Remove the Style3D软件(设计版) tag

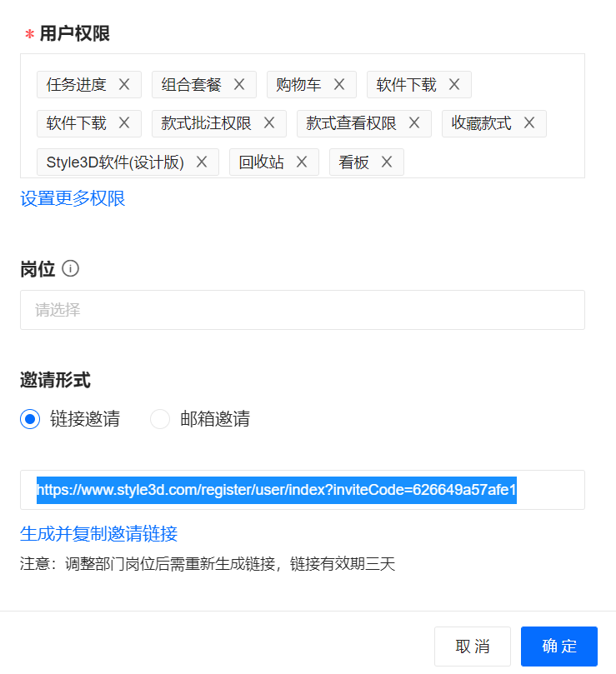click(202, 162)
